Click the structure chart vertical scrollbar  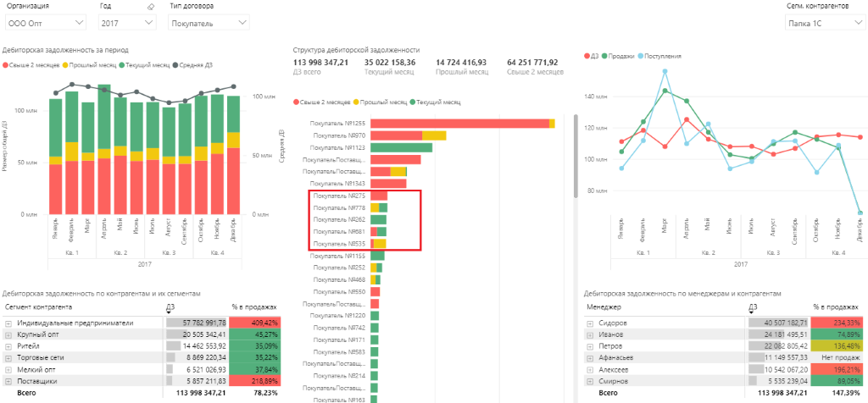576,156
